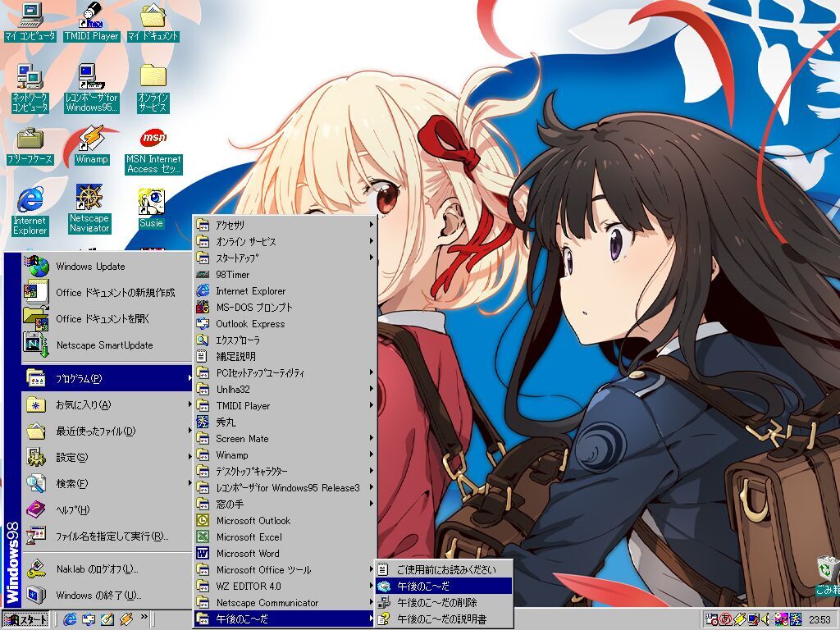
Task: Open the 検索(F) Start menu item
Action: click(107, 484)
